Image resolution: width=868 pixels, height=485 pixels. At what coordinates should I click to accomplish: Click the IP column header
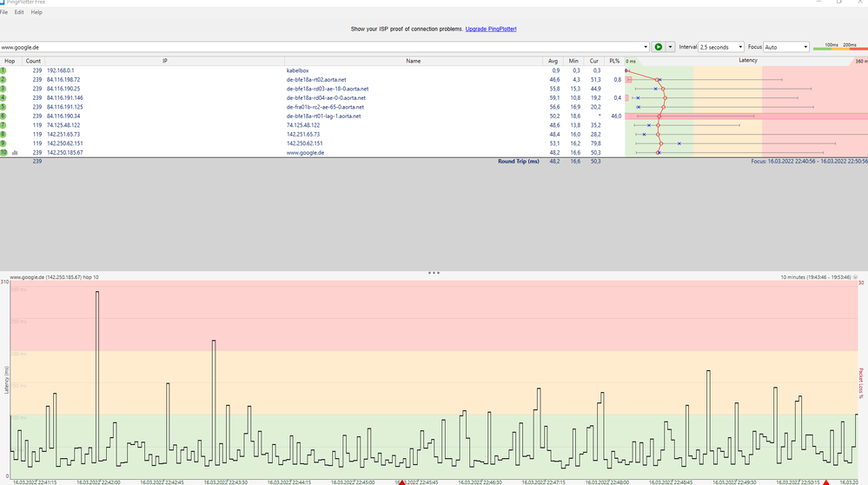click(165, 61)
